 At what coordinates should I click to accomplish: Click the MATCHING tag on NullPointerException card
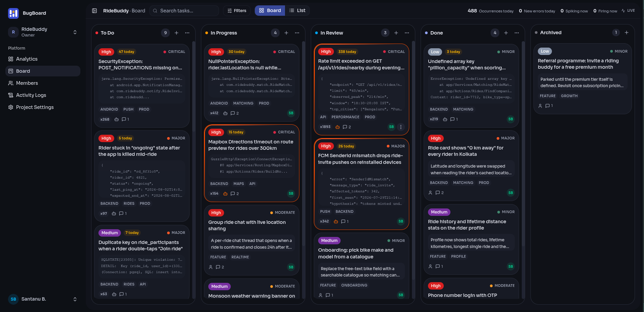click(x=243, y=103)
